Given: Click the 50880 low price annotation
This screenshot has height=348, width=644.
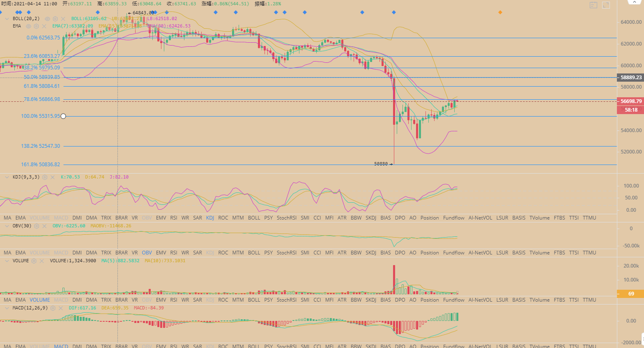Looking at the screenshot, I should pos(383,164).
